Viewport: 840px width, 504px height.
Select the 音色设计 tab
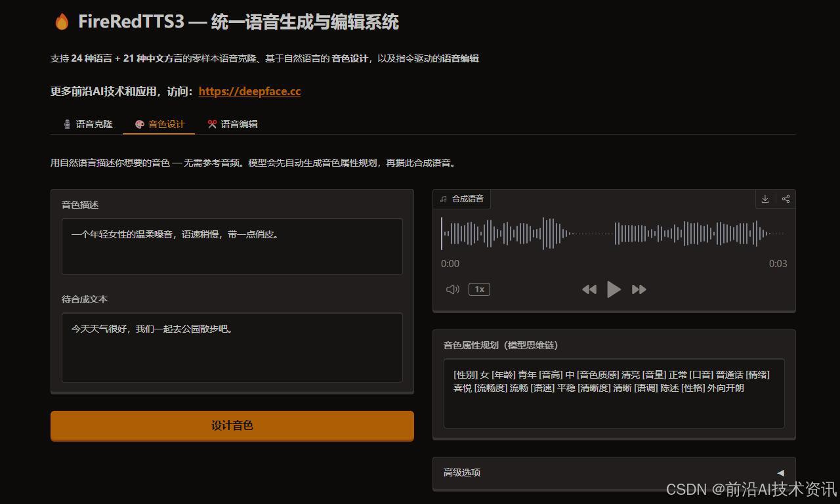(159, 124)
